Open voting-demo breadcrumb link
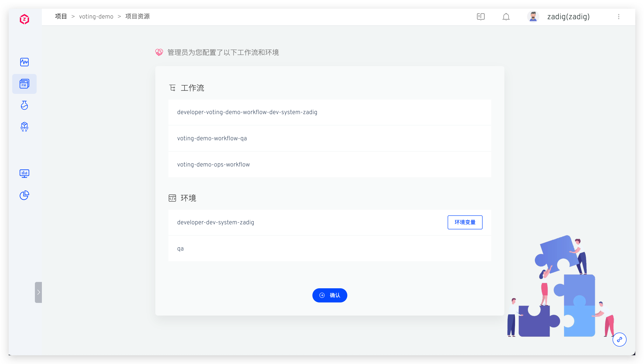644x364 pixels. 96,17
